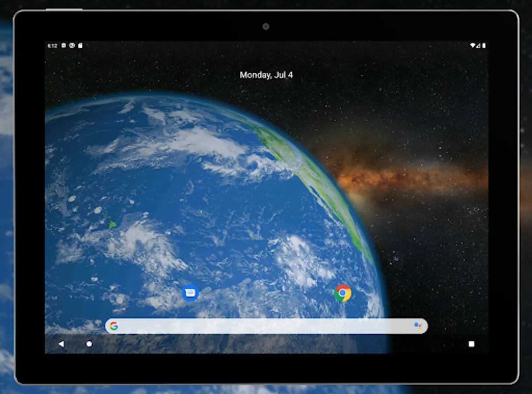The width and height of the screenshot is (532, 394).
Task: Tap the battery status icon
Action: (x=484, y=46)
